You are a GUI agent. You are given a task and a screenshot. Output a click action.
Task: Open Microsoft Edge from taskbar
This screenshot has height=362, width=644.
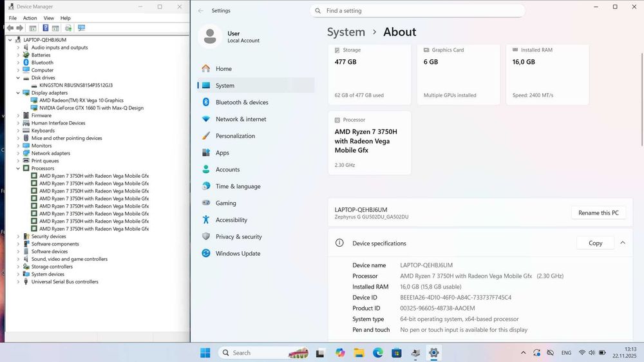(x=378, y=352)
